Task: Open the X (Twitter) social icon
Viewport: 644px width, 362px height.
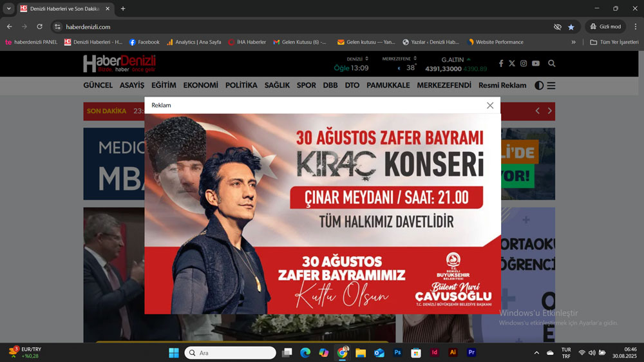Action: tap(512, 64)
